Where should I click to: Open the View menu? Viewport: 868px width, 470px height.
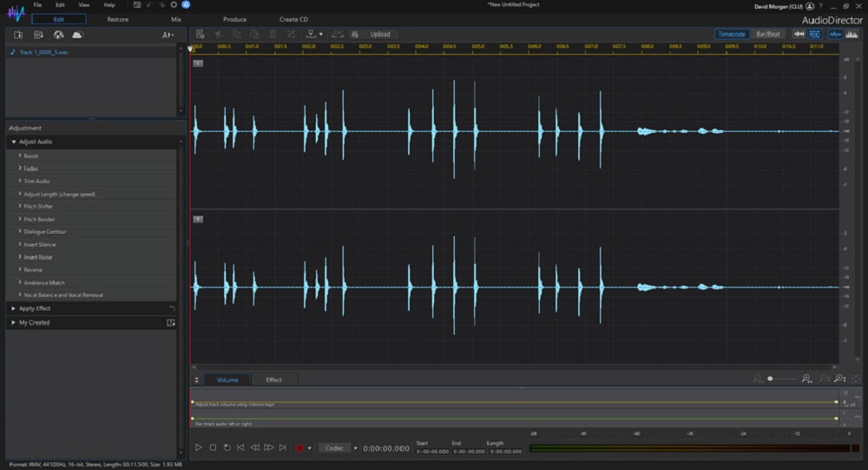point(84,5)
